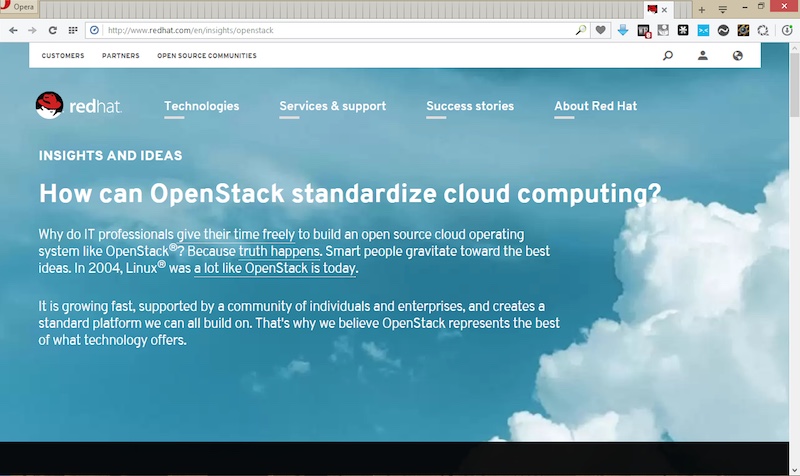800x476 pixels.
Task: Click the dotted circle extension icon
Action: 763,30
